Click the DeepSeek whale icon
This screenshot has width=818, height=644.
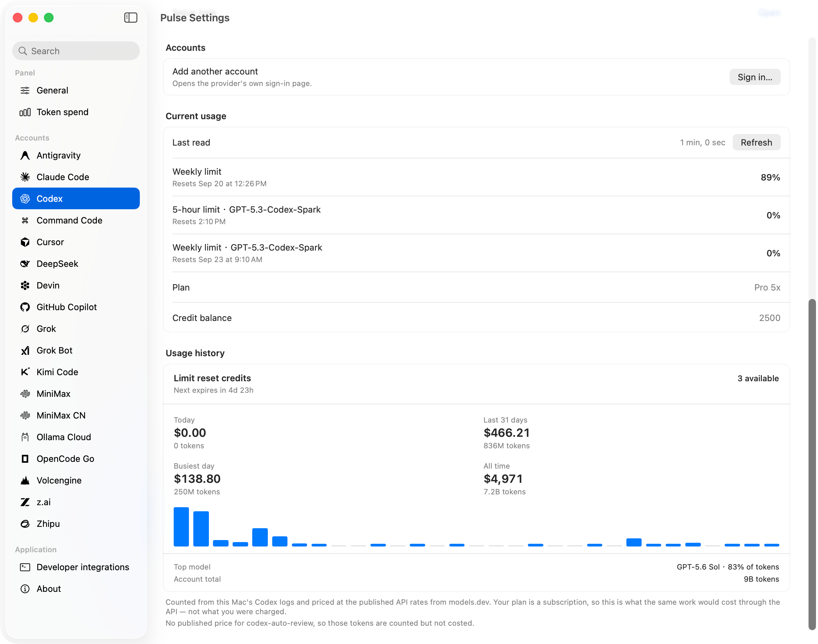point(25,263)
